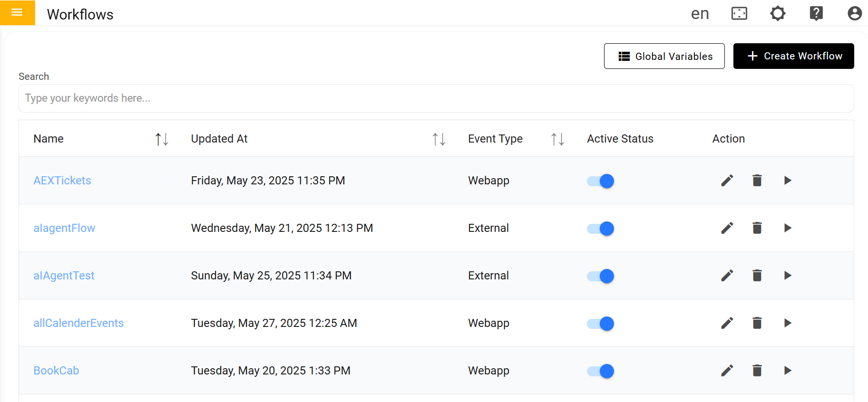Sort by Updated At column arrows
The width and height of the screenshot is (868, 402).
point(439,139)
